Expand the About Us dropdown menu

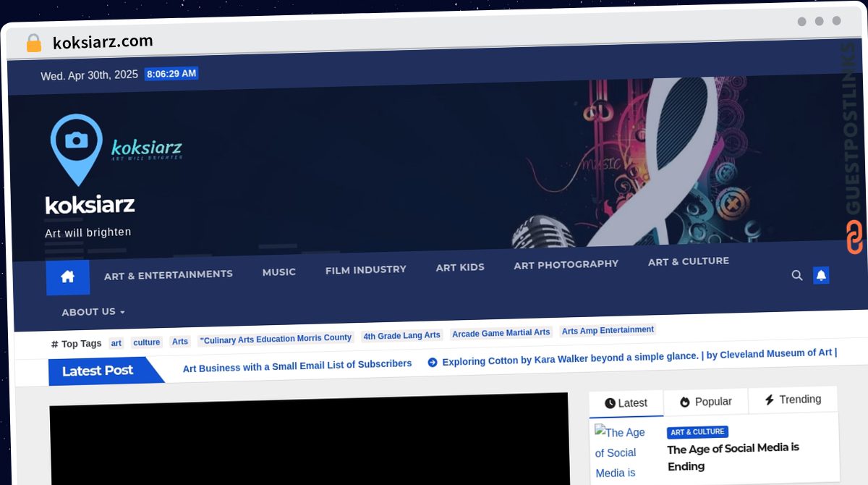coord(93,312)
